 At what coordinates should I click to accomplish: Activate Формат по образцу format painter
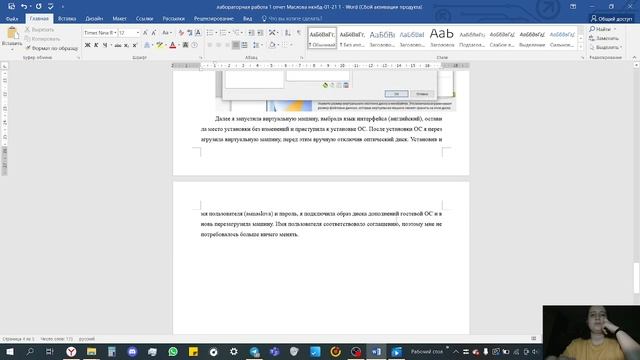pos(51,48)
